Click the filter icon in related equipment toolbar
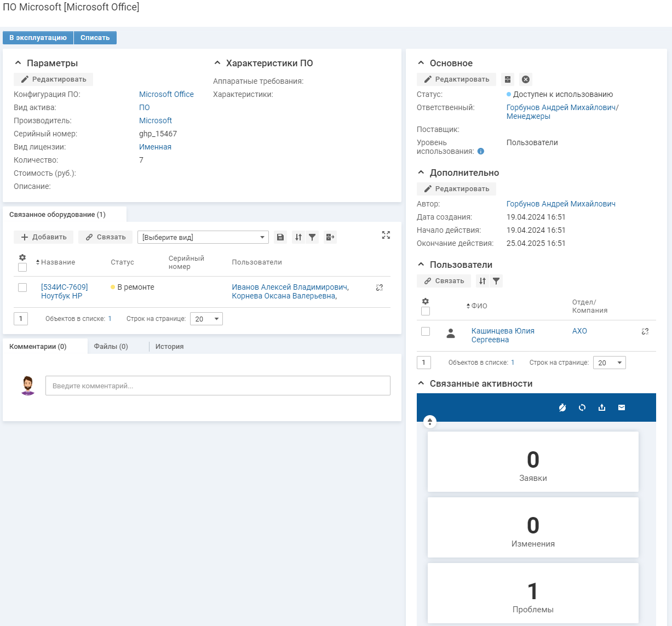The width and height of the screenshot is (672, 626). point(312,237)
